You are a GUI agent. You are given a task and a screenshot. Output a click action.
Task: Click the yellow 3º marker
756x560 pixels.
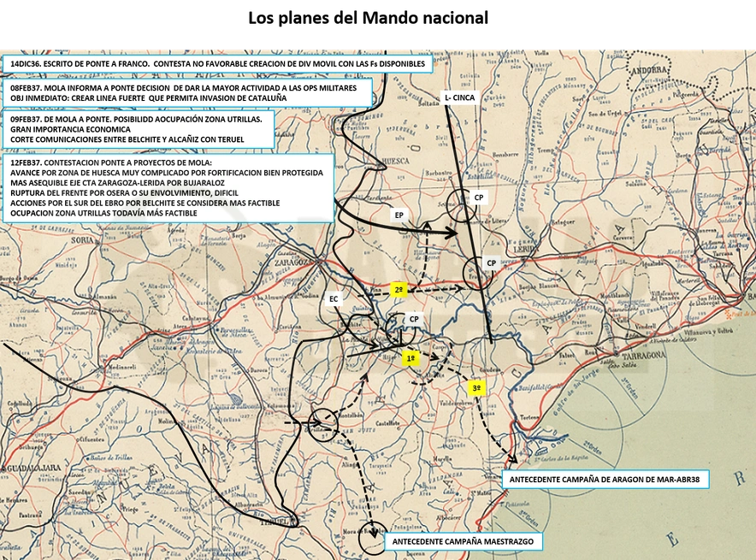(476, 388)
